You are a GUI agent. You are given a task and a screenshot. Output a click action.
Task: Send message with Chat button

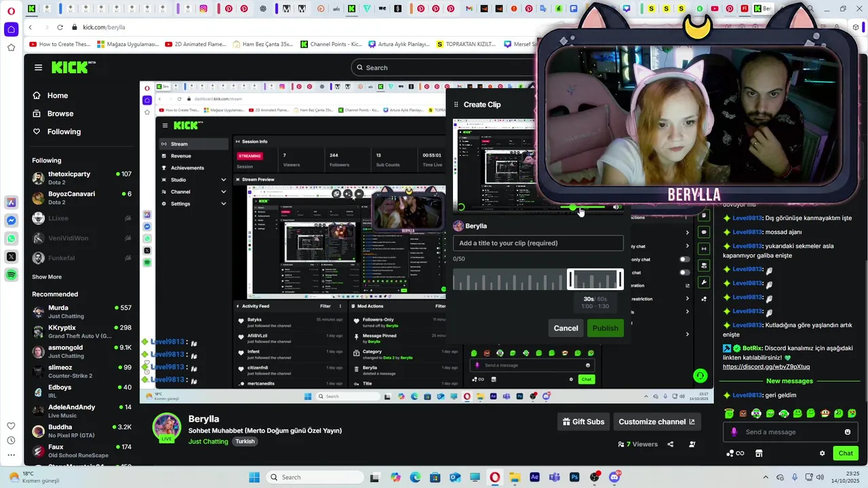tap(846, 453)
